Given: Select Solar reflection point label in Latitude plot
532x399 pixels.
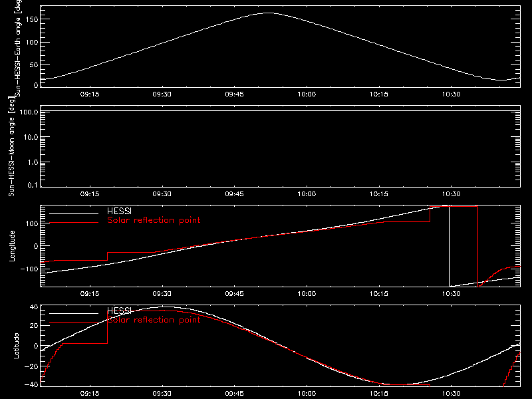Looking at the screenshot, I should click(x=154, y=320).
